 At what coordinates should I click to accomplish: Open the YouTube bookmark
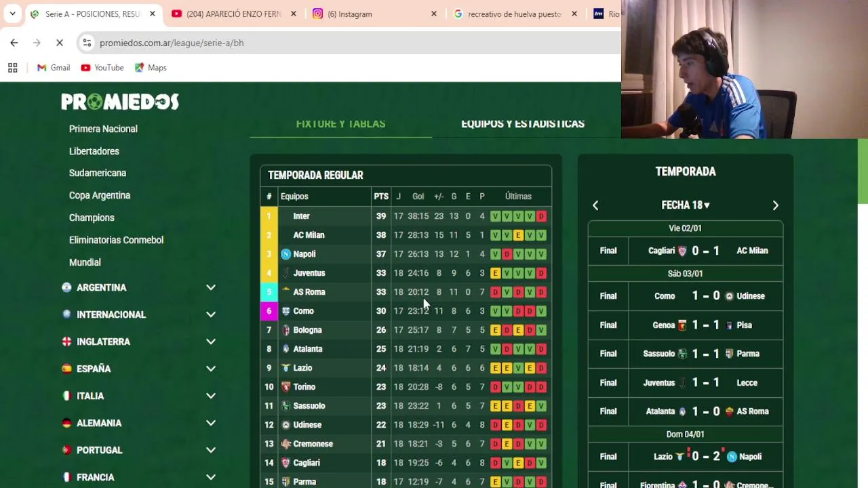coord(102,68)
